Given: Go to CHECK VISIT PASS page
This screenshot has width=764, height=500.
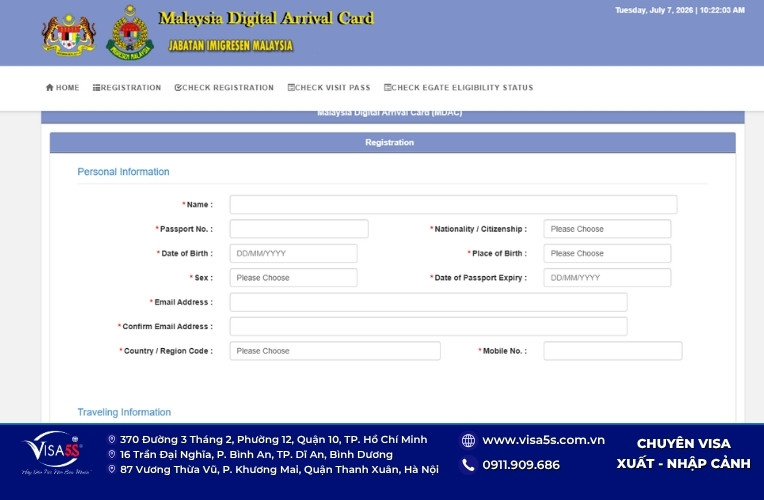Looking at the screenshot, I should point(329,88).
